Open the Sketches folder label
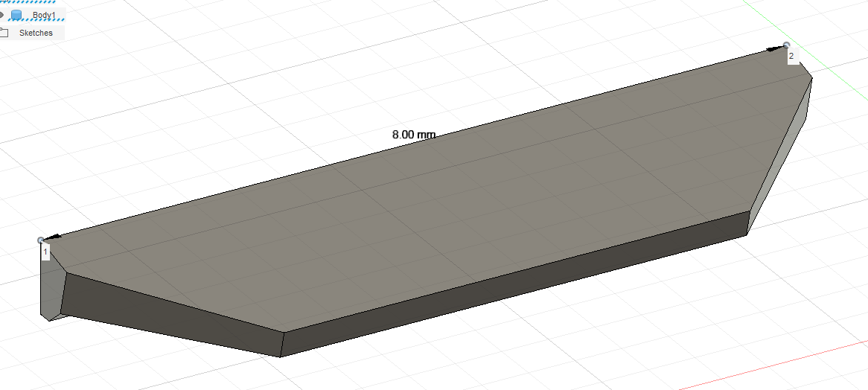 pos(36,33)
